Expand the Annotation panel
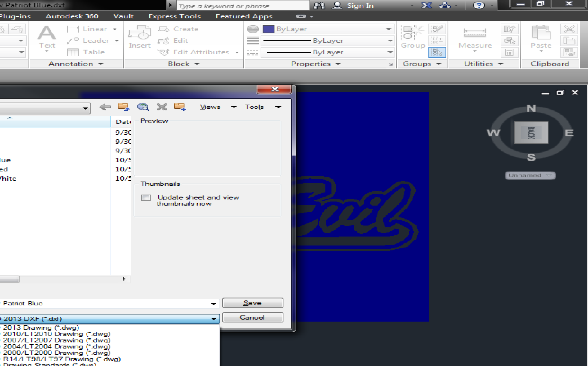This screenshot has width=588, height=366. tap(76, 64)
